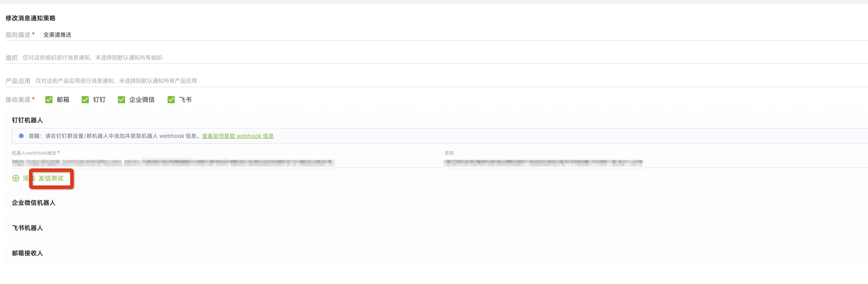The height and width of the screenshot is (284, 868).
Task: Expand the 邮箱接收人 section
Action: [x=437, y=253]
